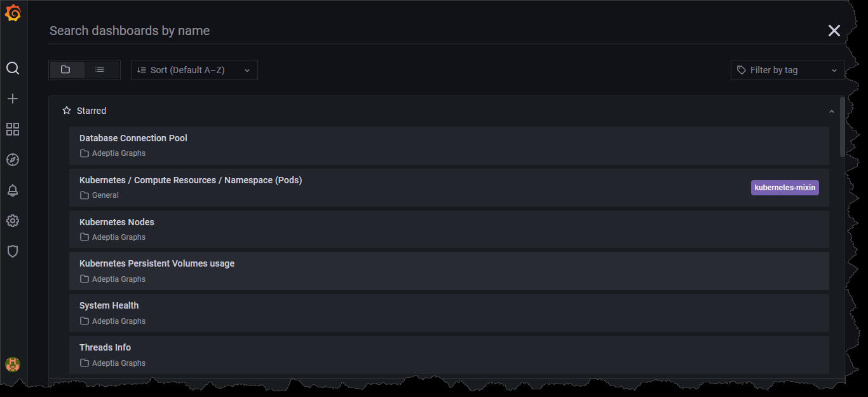
Task: Open the Dashboards grid icon
Action: 13,129
